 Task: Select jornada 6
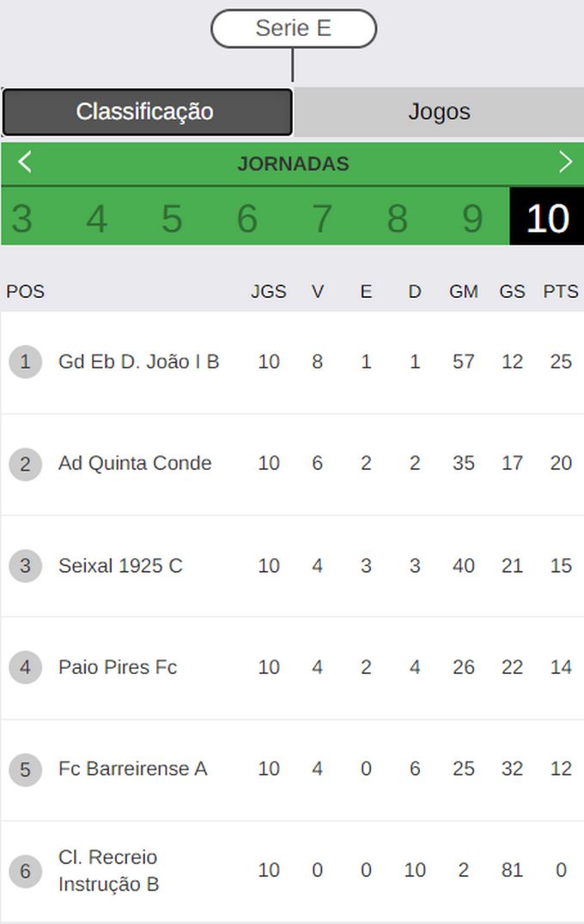pos(247,218)
